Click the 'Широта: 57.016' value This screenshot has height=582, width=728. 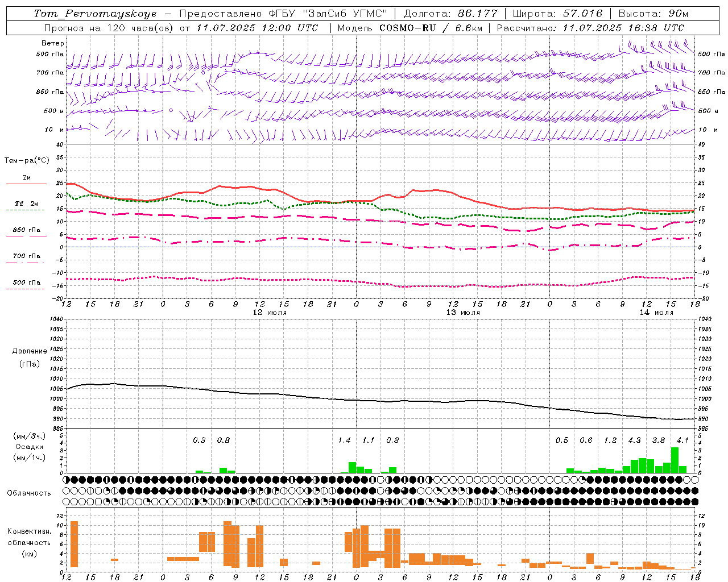coord(557,14)
